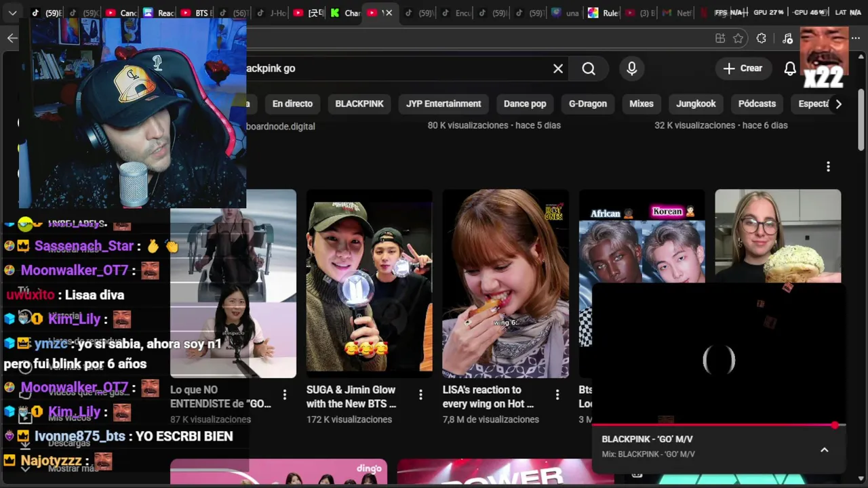
Task: Click the page vertical scrollbar thumb
Action: coord(862,119)
